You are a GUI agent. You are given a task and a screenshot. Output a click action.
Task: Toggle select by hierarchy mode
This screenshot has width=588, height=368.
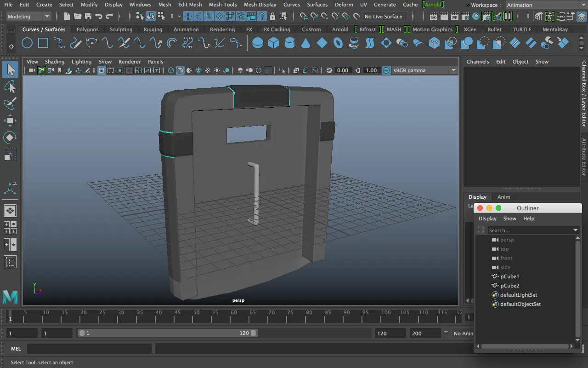click(x=140, y=17)
